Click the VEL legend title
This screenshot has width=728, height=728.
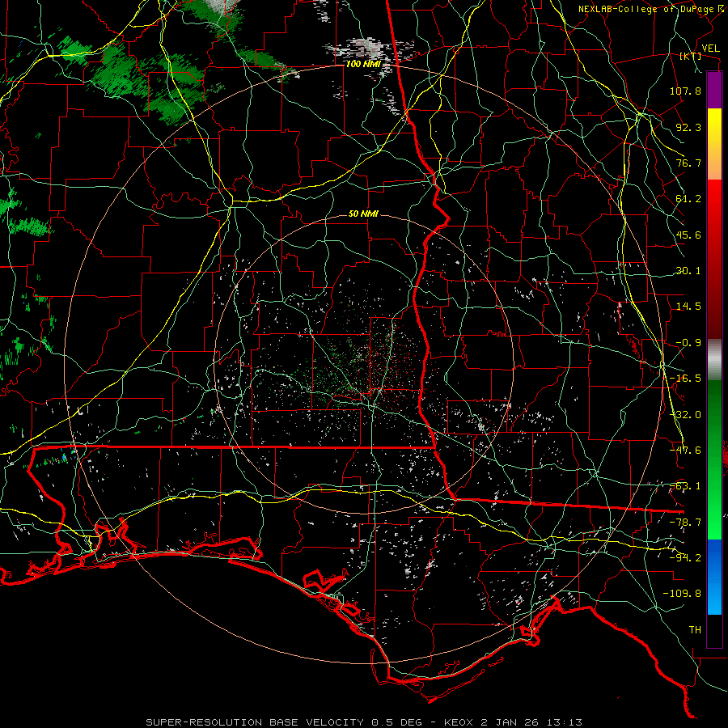711,49
